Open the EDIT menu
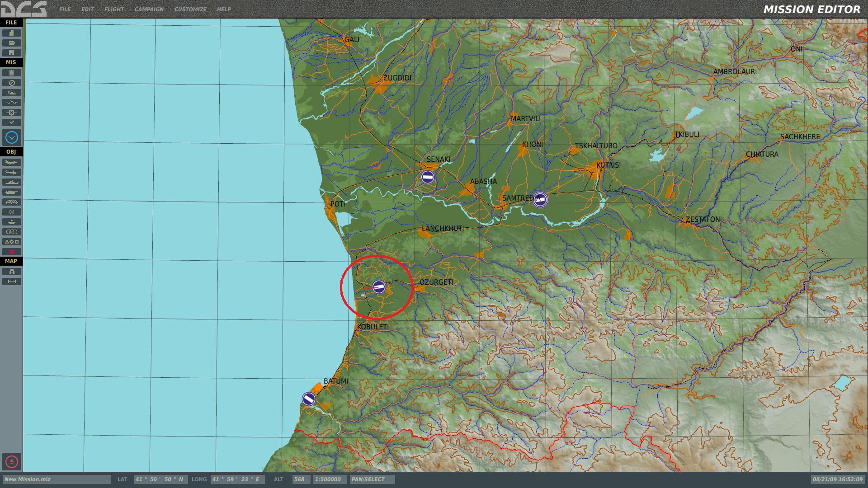The image size is (868, 488). pyautogui.click(x=88, y=9)
